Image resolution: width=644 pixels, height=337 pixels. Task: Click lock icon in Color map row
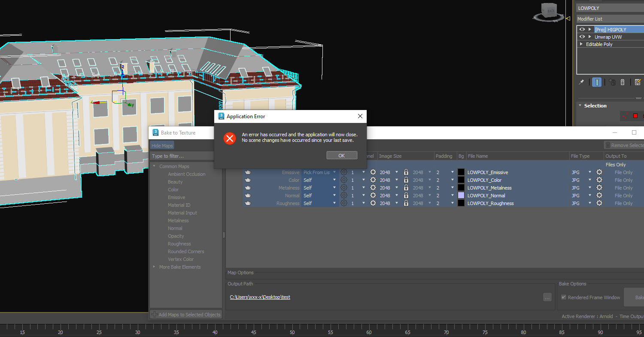[406, 180]
